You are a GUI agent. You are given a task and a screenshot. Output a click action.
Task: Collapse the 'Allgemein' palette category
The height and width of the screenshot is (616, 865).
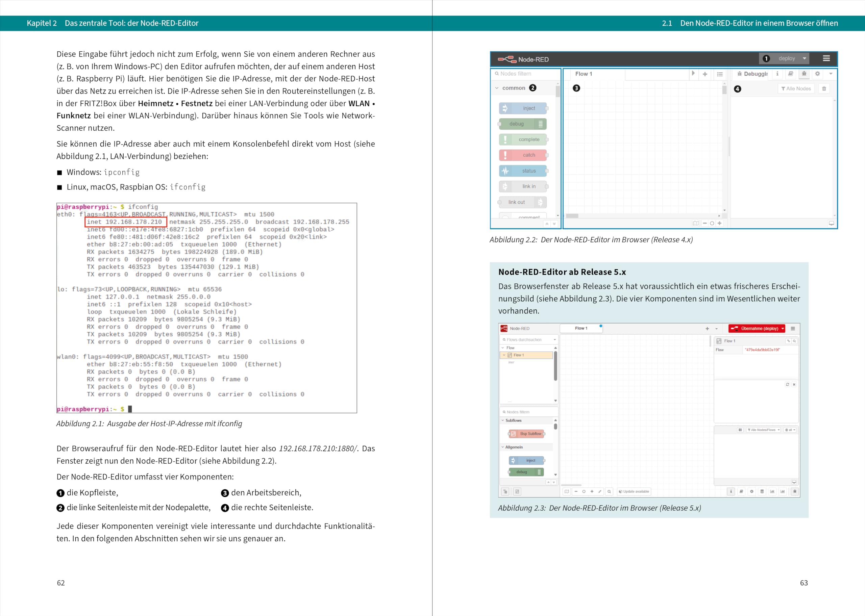503,447
